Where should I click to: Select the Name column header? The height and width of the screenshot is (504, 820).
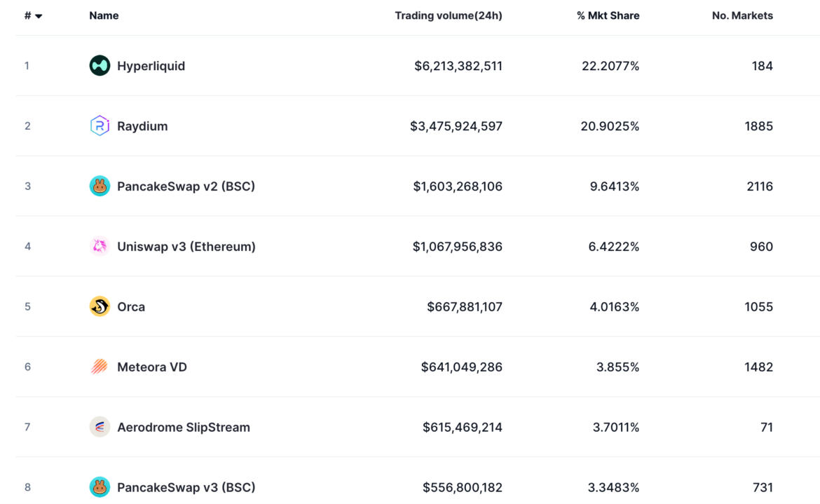tap(104, 15)
